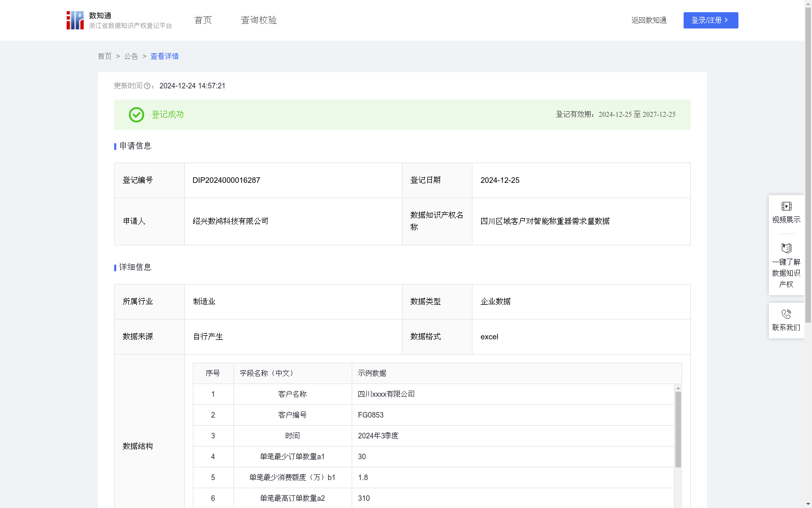
Task: Click the 登录/注册 button
Action: tap(710, 20)
